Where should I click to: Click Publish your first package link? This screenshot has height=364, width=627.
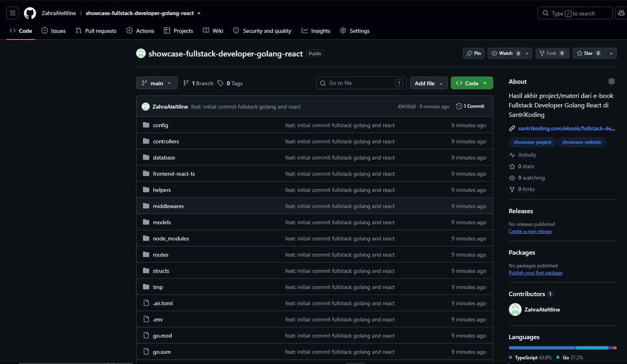pos(535,273)
